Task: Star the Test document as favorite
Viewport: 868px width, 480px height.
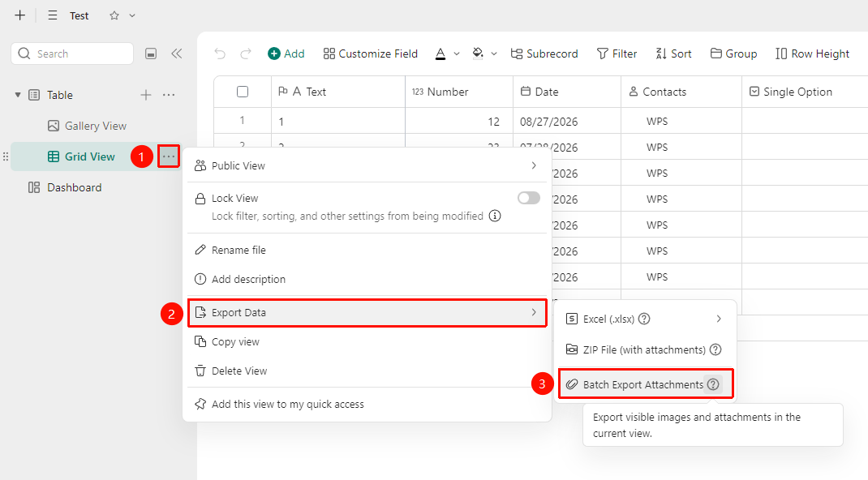Action: (114, 15)
